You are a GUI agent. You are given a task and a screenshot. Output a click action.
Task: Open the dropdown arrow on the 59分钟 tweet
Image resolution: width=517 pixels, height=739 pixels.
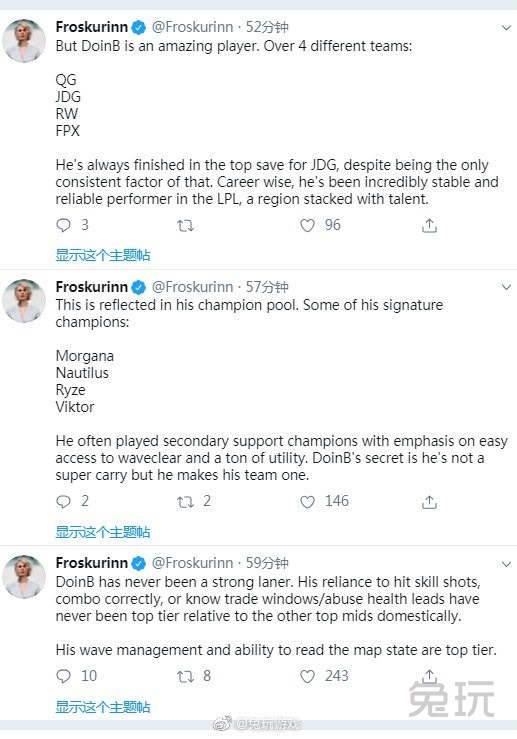point(506,564)
